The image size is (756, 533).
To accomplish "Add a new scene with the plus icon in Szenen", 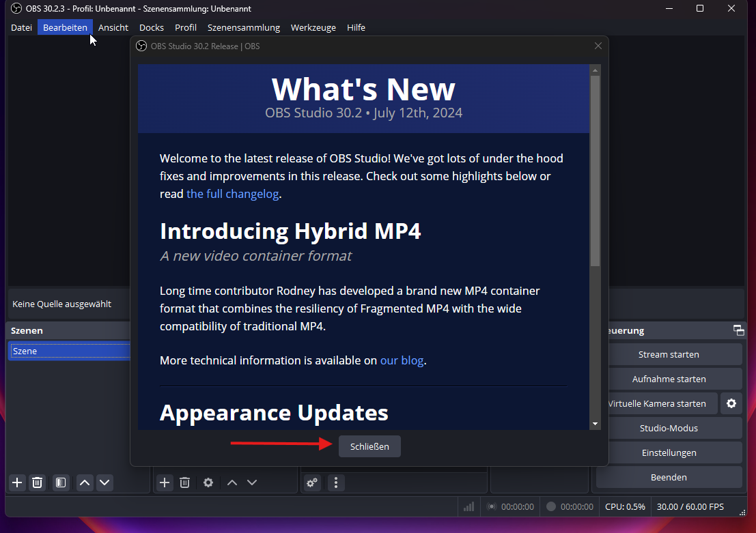I will [x=17, y=482].
